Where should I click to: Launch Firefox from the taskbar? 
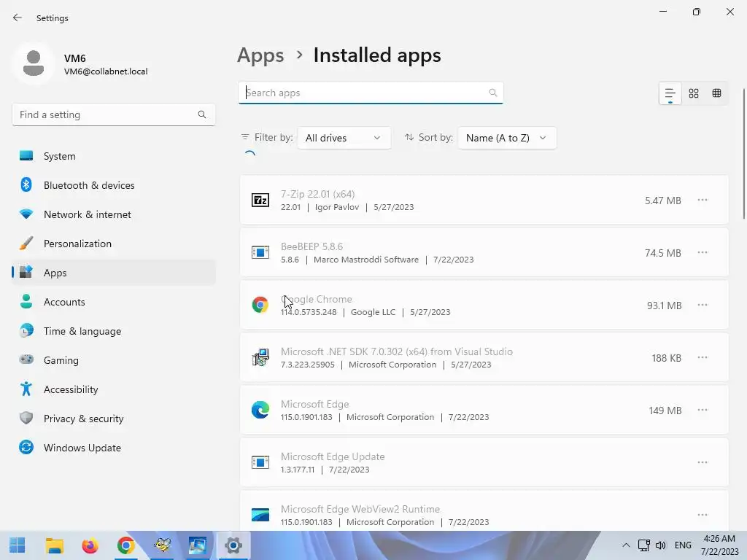tap(90, 545)
